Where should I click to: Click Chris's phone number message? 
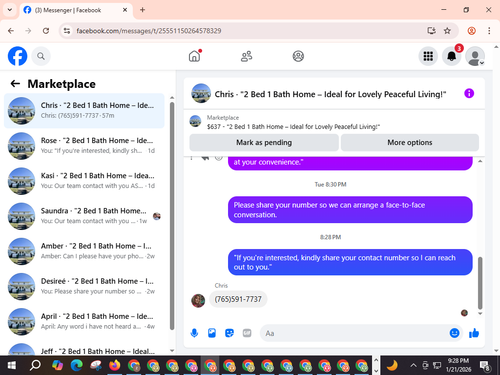coord(238,299)
